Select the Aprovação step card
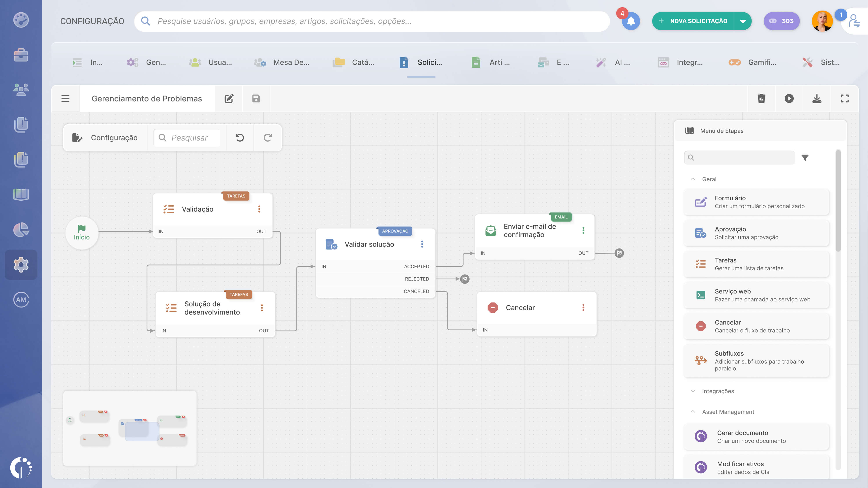The image size is (868, 488). click(x=756, y=233)
